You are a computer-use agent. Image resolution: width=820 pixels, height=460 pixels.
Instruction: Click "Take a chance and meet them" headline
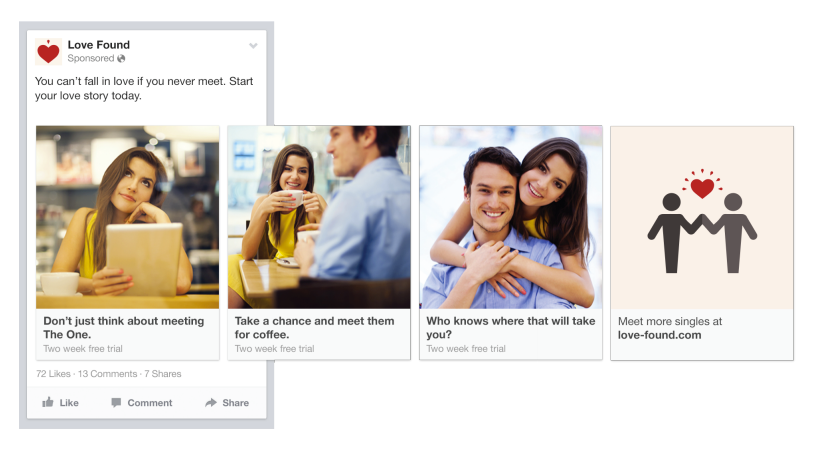[314, 327]
